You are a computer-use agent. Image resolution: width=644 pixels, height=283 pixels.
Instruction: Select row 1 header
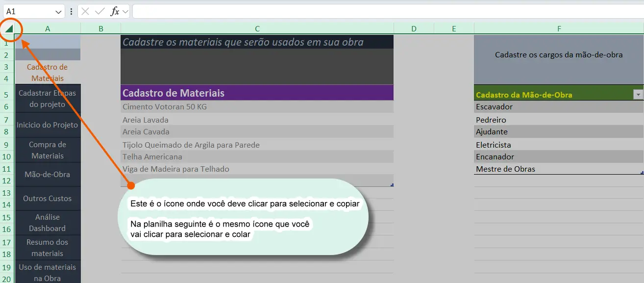pyautogui.click(x=7, y=43)
